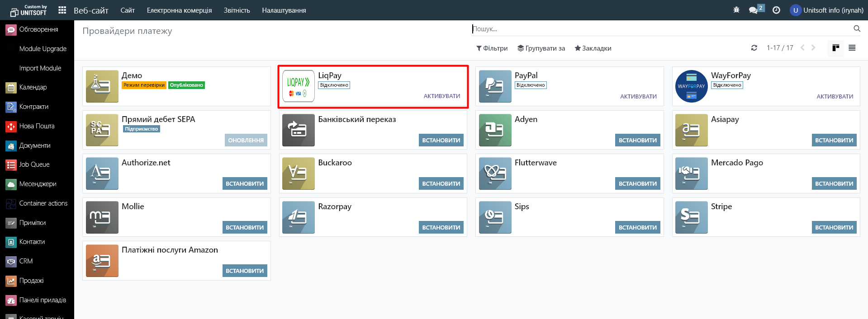
Task: Open the Нова Пошта sidebar app
Action: [37, 126]
